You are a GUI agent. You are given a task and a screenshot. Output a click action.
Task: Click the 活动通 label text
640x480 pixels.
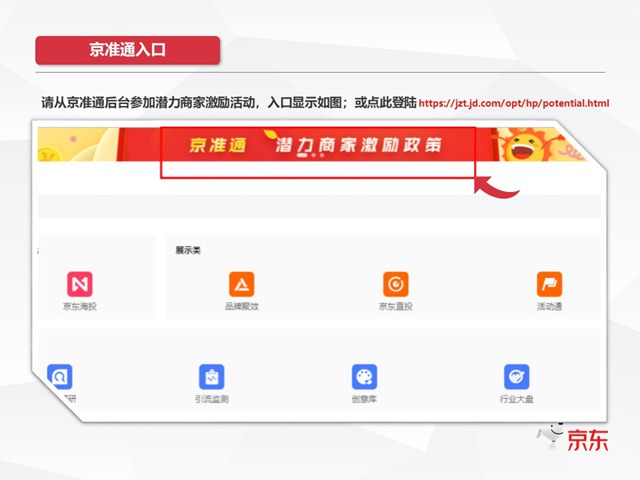coord(549,306)
